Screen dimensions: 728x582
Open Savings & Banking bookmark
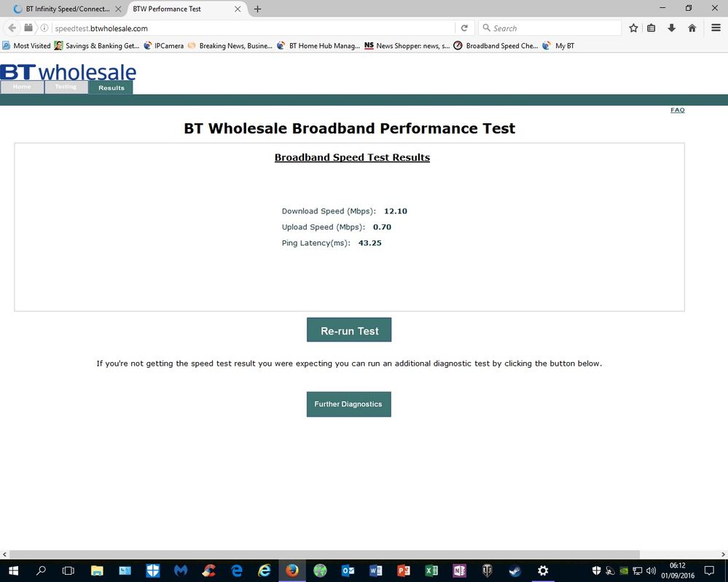click(x=97, y=45)
